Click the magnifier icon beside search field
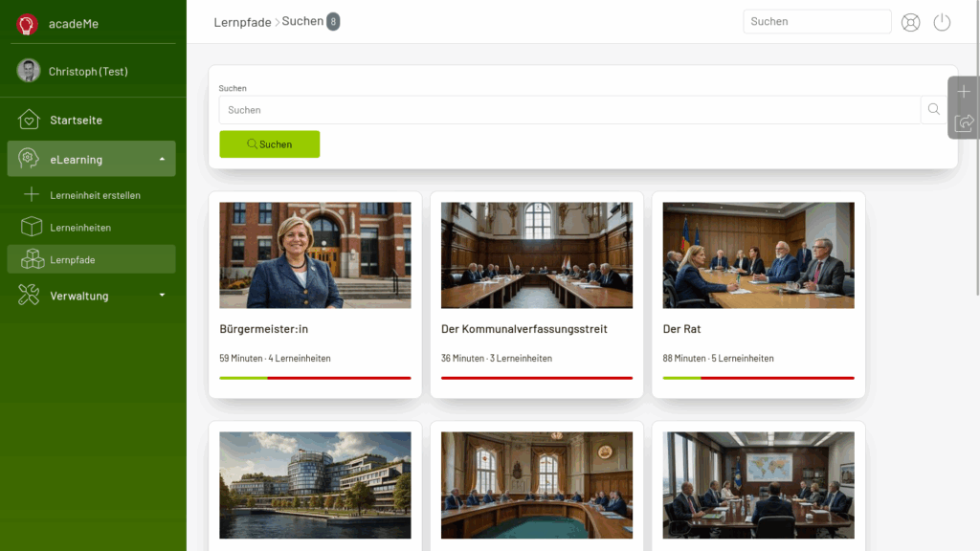The height and width of the screenshot is (551, 980). (934, 109)
